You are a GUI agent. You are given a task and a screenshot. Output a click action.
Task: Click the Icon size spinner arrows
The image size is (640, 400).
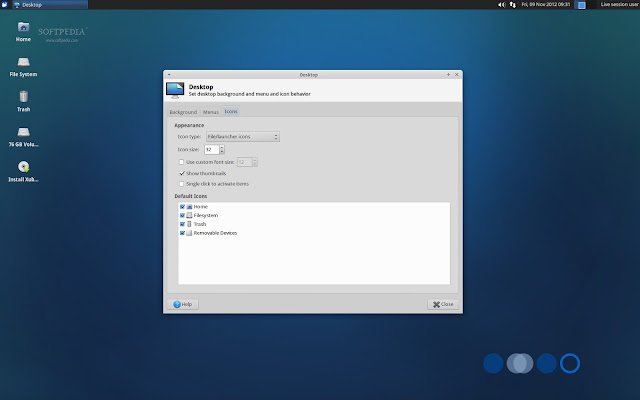222,150
